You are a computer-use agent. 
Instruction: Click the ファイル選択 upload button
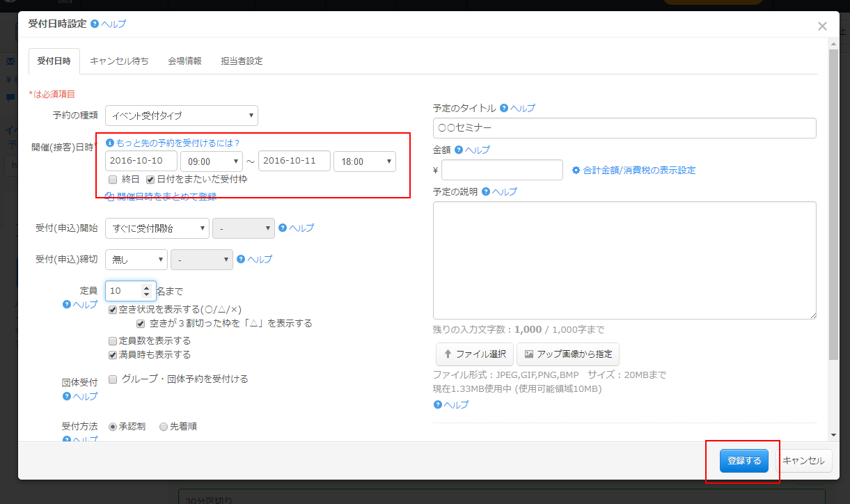[x=475, y=354]
